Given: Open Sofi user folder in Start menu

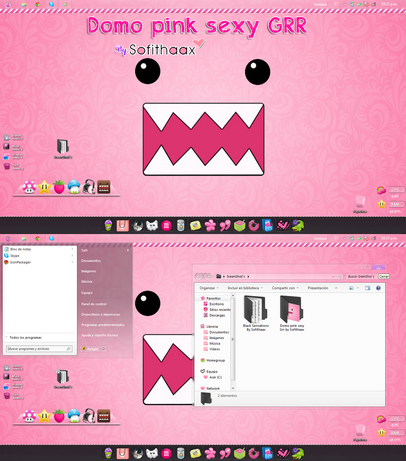Looking at the screenshot, I should (85, 250).
